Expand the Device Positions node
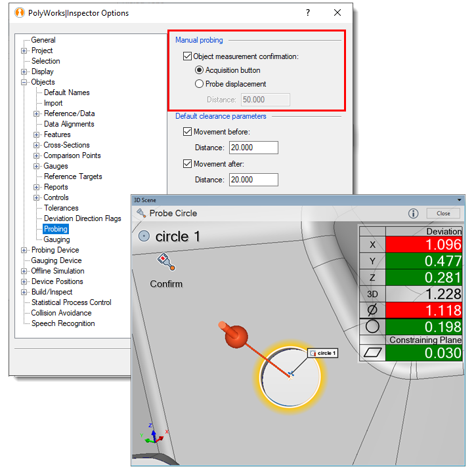 tap(24, 282)
